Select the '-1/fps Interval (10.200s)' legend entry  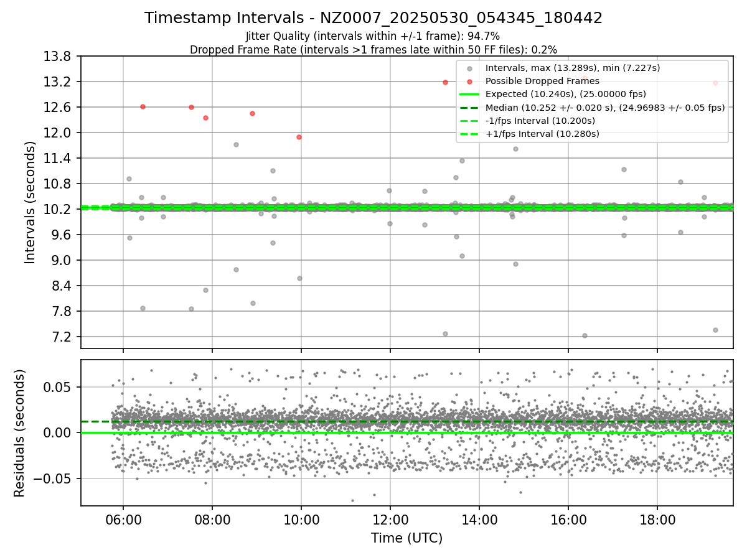tap(540, 120)
